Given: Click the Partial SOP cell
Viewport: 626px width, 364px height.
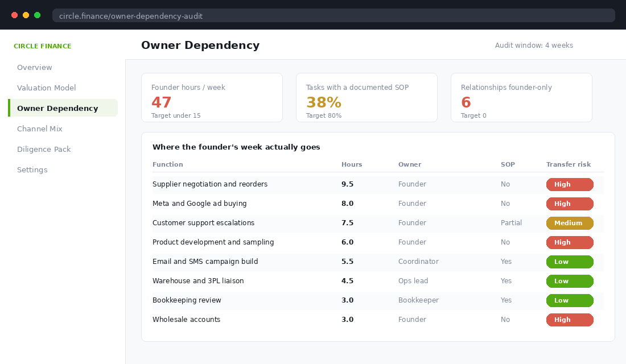Looking at the screenshot, I should click(511, 223).
